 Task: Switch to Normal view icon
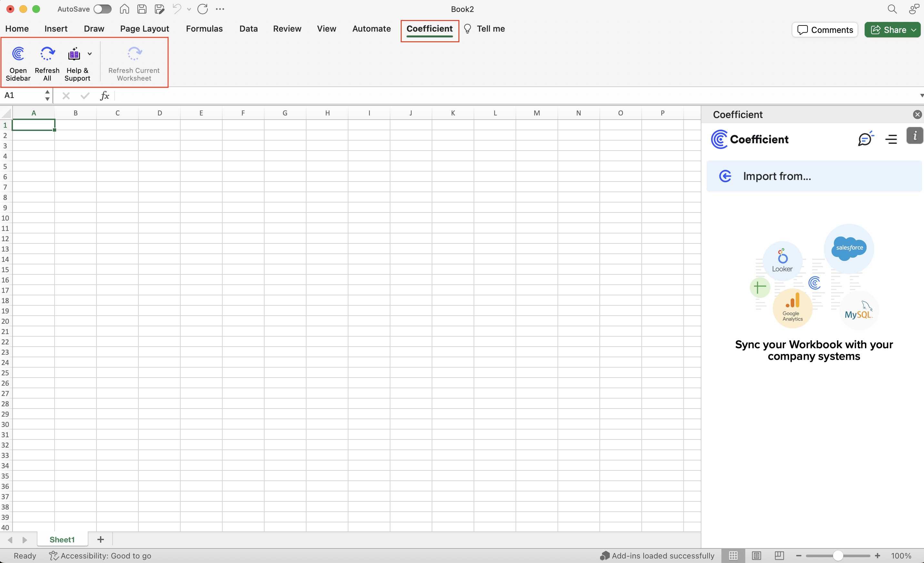pos(733,556)
